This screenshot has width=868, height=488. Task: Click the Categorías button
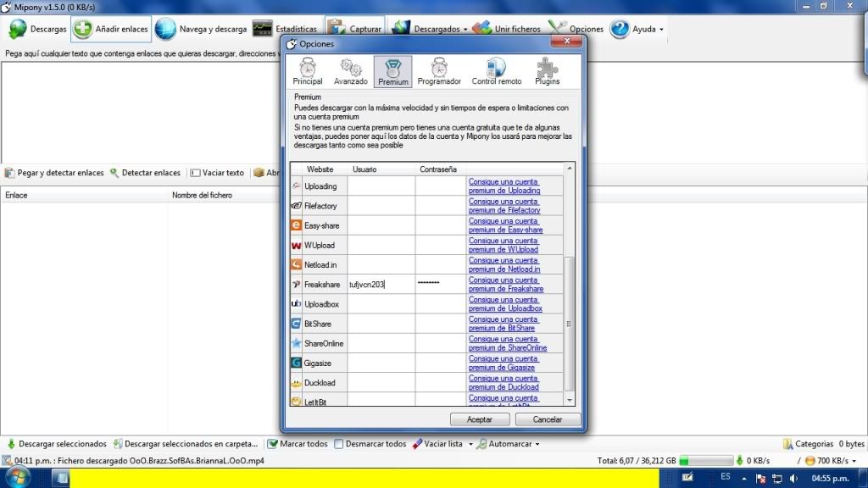[808, 444]
